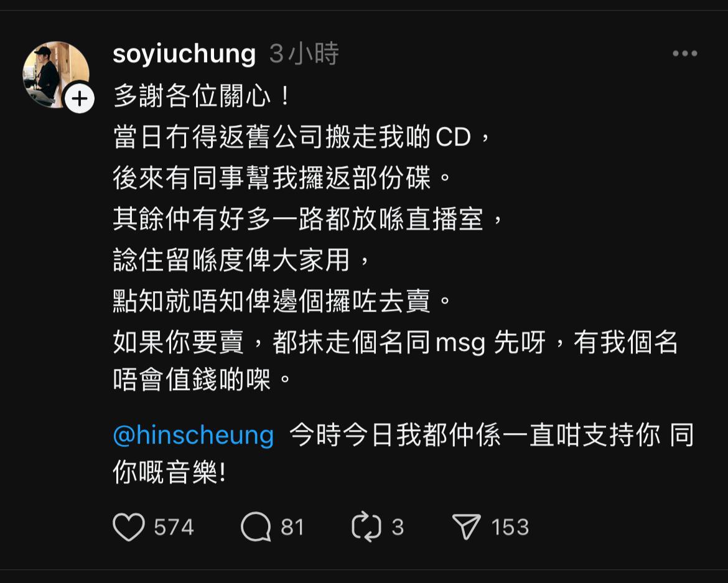Like the post with the heart icon
This screenshot has height=583, width=728.
pyautogui.click(x=129, y=527)
